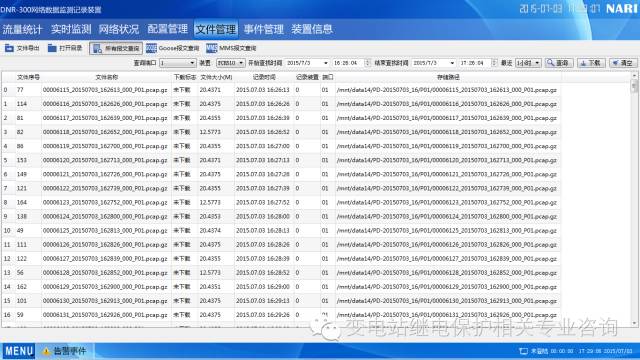The height and width of the screenshot is (360, 640).
Task: Open MMS报文查询 query
Action: [x=231, y=48]
